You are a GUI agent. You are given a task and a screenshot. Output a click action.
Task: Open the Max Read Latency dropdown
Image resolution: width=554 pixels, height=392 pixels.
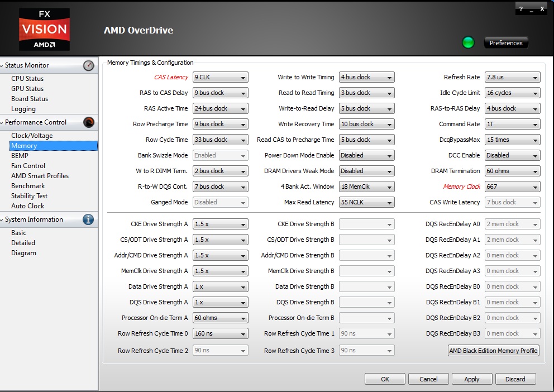point(367,202)
